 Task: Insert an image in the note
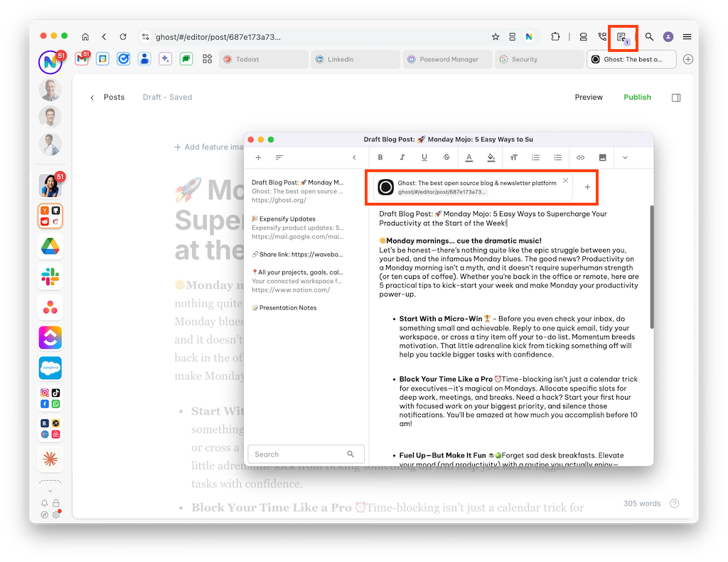[603, 157]
